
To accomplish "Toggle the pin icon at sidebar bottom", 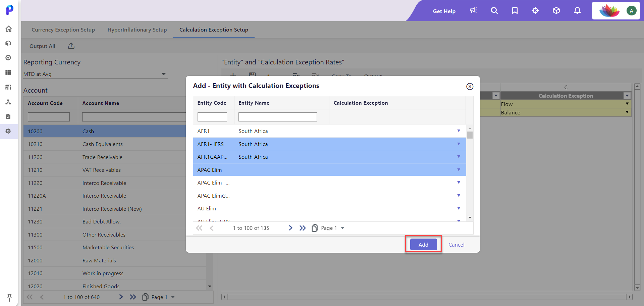I will pos(9,297).
